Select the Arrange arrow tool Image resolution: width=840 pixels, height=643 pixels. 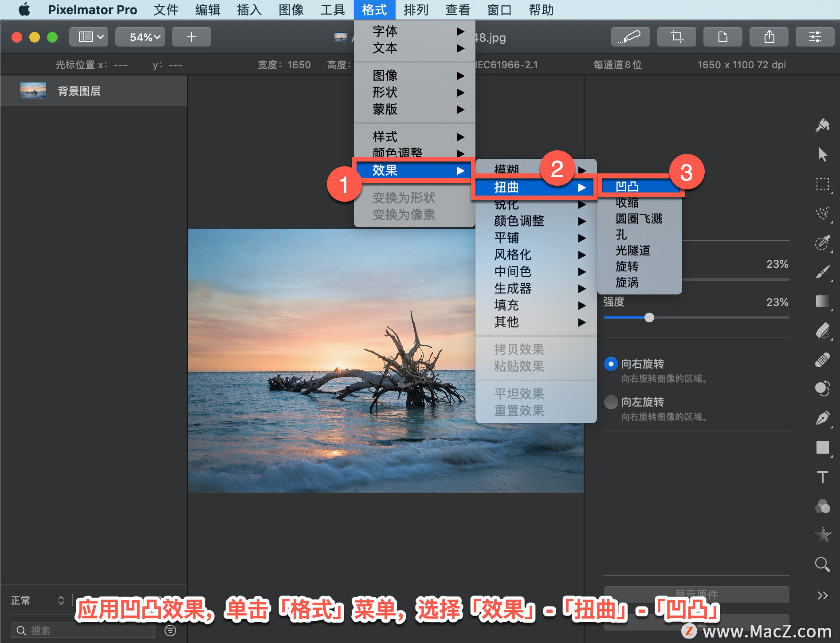pos(823,155)
